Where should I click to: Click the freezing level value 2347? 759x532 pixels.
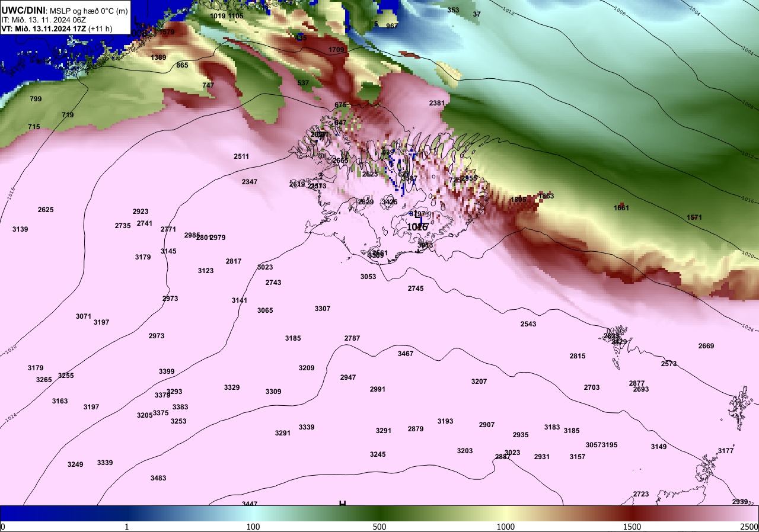coord(250,182)
